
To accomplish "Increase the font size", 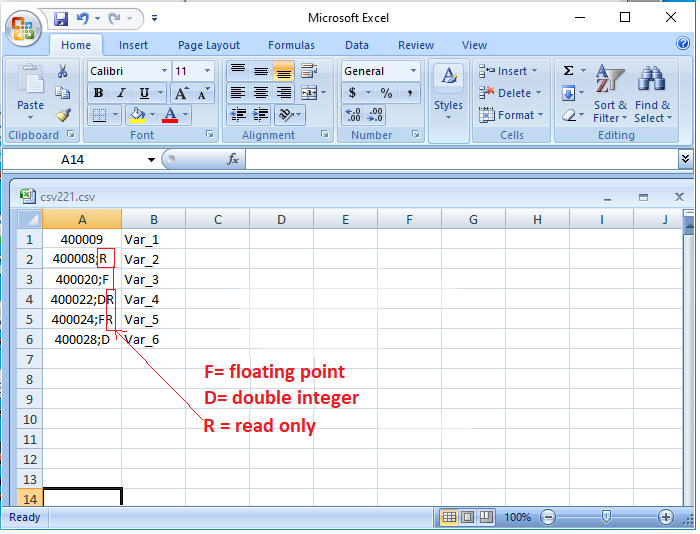I will pyautogui.click(x=181, y=93).
